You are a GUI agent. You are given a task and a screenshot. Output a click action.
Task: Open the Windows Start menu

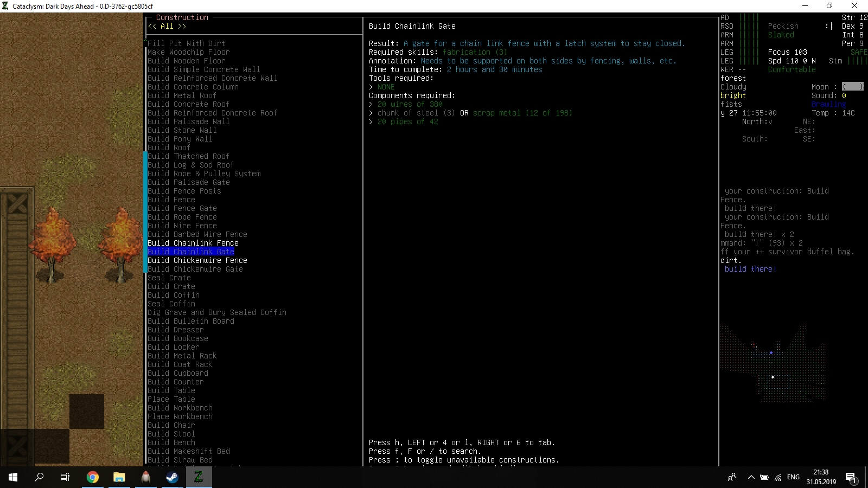[12, 478]
